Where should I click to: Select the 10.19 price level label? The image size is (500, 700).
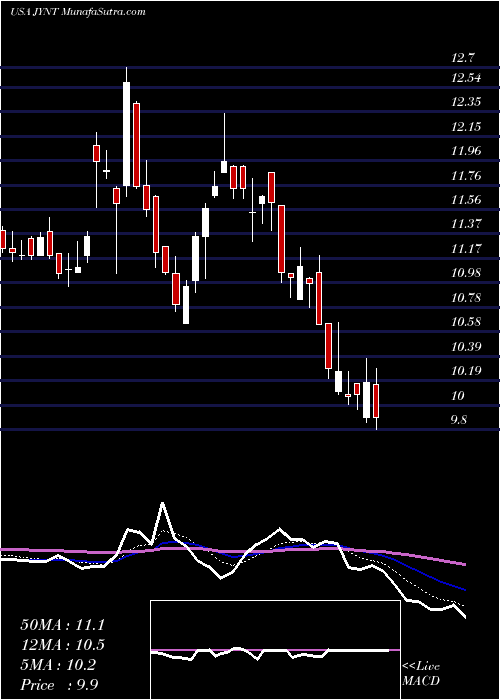click(466, 371)
